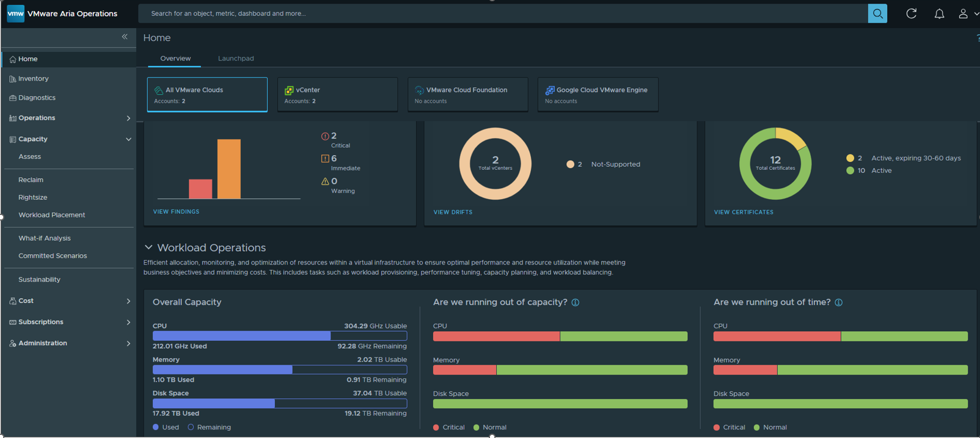
Task: Click the '19.12 TB Remaining' value
Action: (x=375, y=414)
